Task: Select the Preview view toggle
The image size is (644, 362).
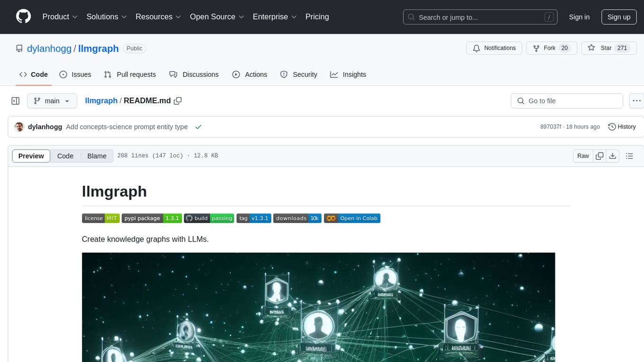Action: click(31, 156)
